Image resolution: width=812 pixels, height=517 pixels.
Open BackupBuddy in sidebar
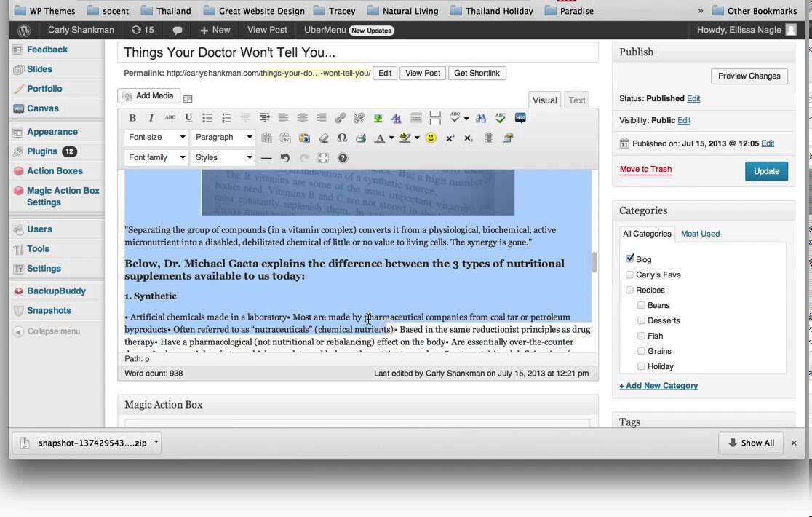pos(57,291)
